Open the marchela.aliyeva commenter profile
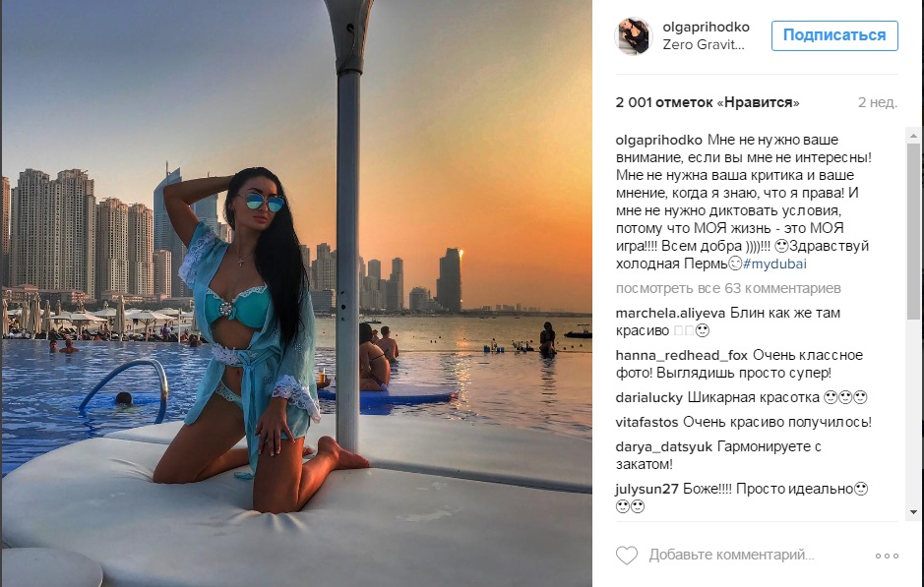Viewport: 924px width, 587px height. coord(670,314)
